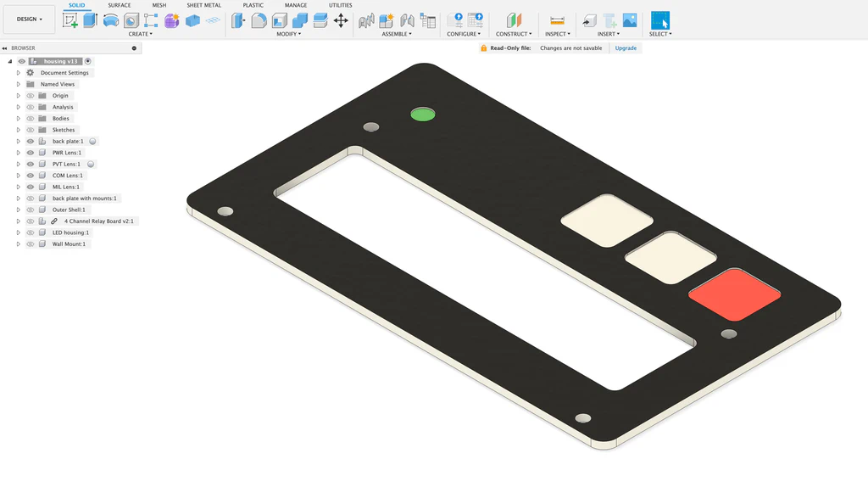Show the PWR Lens:1 component
This screenshot has height=498, width=868.
coord(30,152)
